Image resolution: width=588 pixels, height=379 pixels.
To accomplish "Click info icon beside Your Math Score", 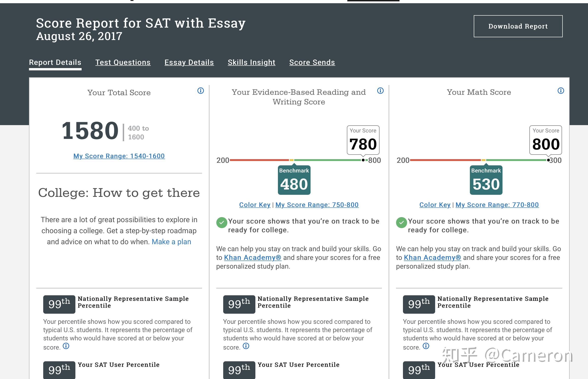I will (x=561, y=91).
